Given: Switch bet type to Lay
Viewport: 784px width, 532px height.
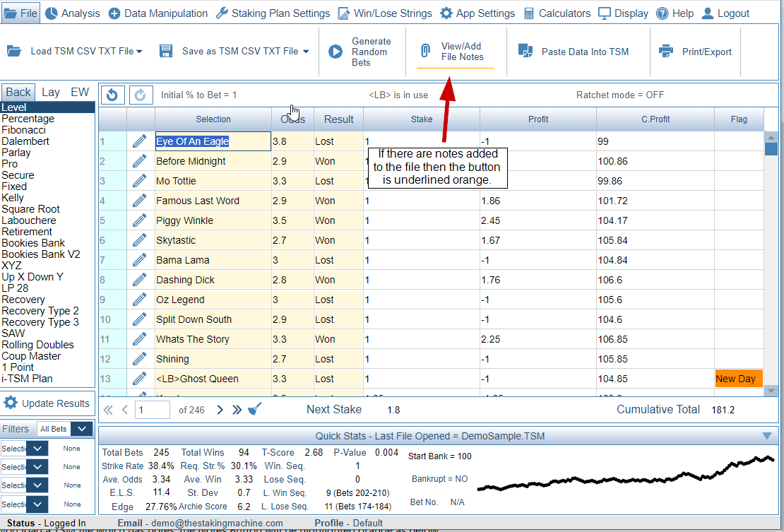Looking at the screenshot, I should point(51,92).
